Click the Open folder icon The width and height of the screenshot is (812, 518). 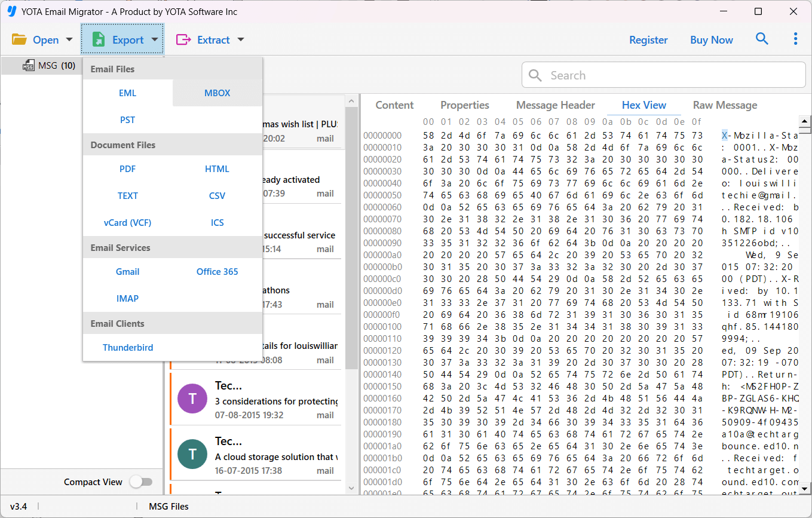click(x=19, y=40)
